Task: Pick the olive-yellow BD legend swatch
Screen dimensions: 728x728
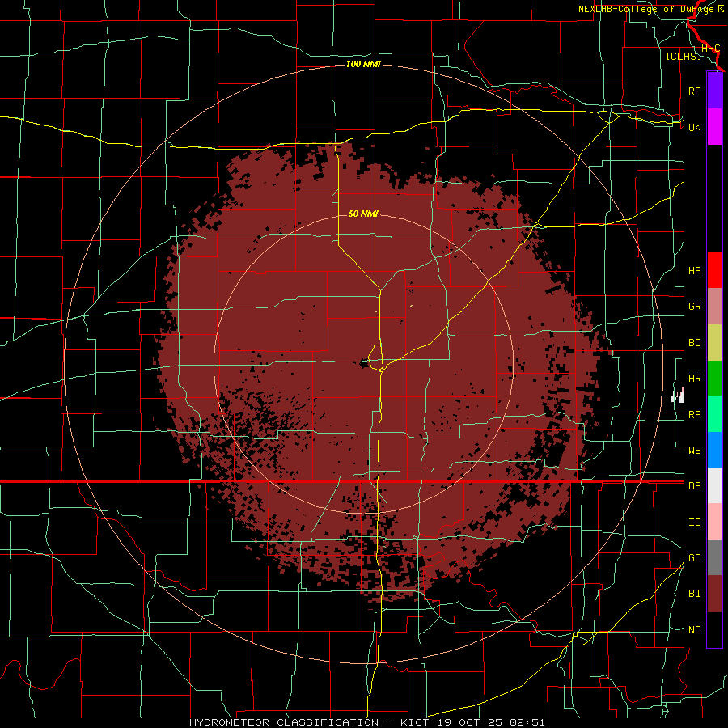Action: (x=714, y=342)
